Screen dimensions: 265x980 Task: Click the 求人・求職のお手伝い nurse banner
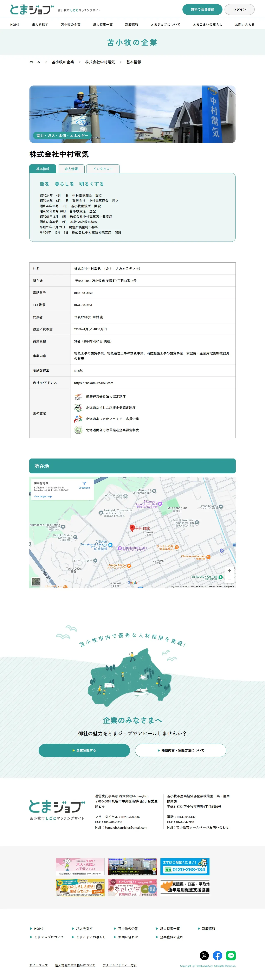click(80, 867)
